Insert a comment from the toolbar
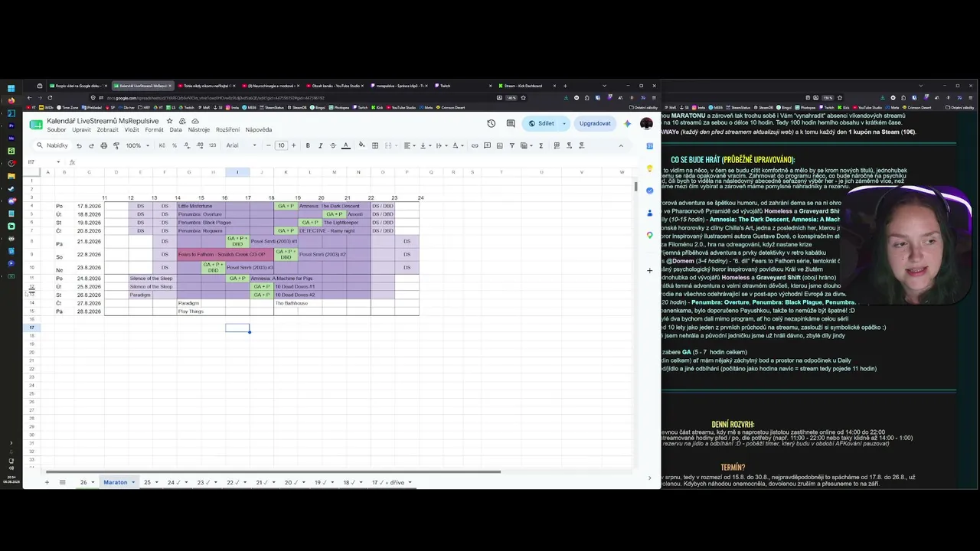The height and width of the screenshot is (551, 980). pyautogui.click(x=487, y=145)
